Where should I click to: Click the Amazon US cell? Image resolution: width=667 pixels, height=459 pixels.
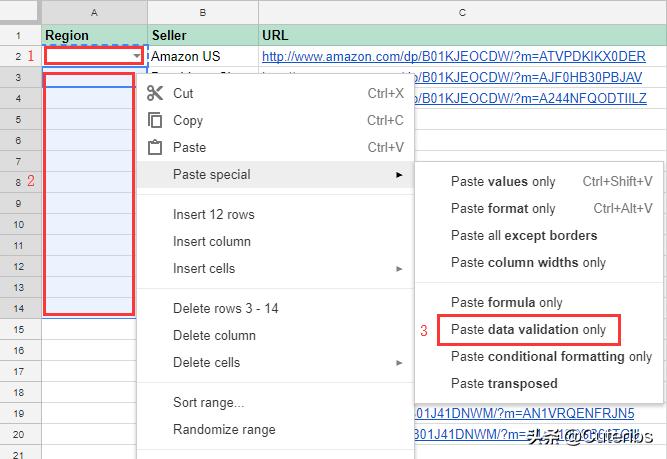(x=203, y=56)
